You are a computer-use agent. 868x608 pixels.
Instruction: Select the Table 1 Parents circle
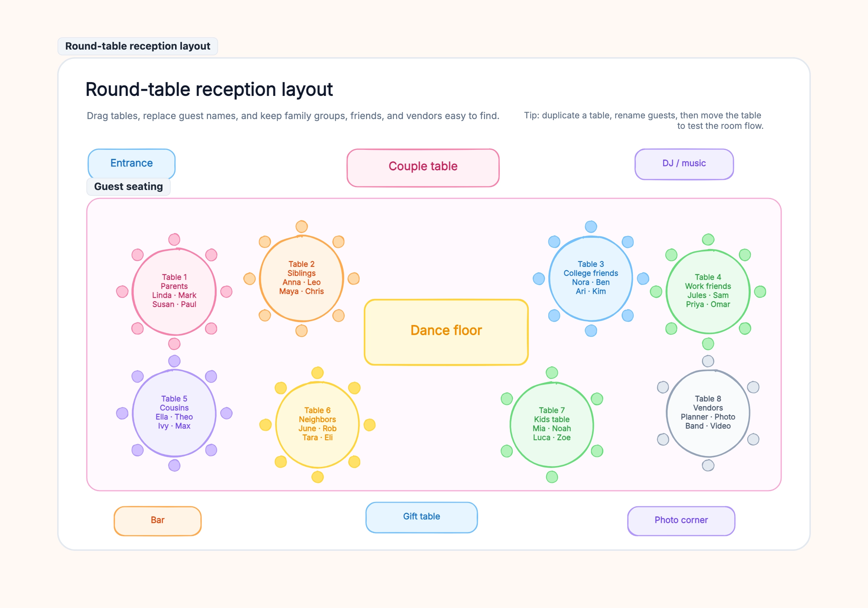tap(174, 291)
